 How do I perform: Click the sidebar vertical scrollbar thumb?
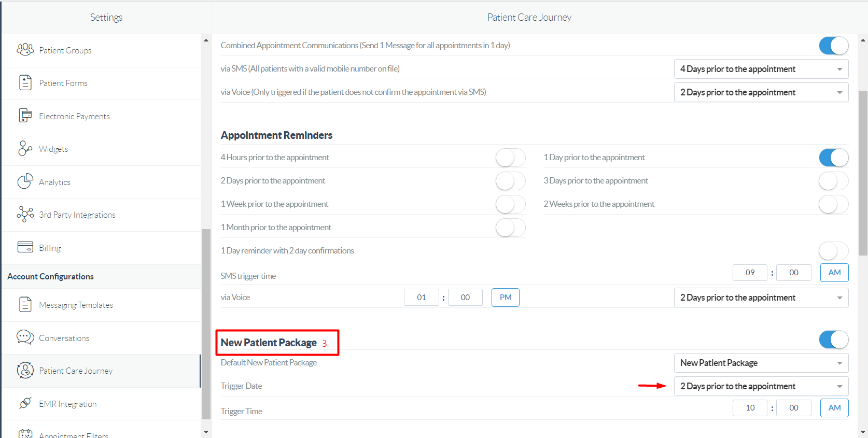[x=206, y=323]
